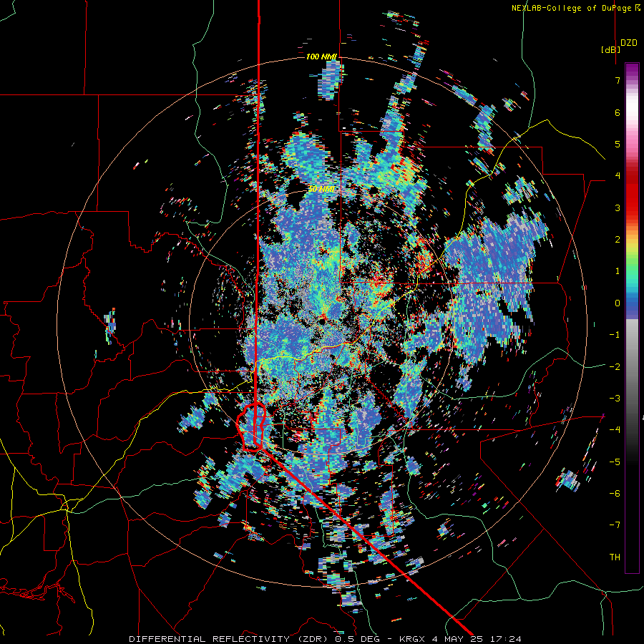
Task: Click the DZD product label
Action: pyautogui.click(x=629, y=43)
